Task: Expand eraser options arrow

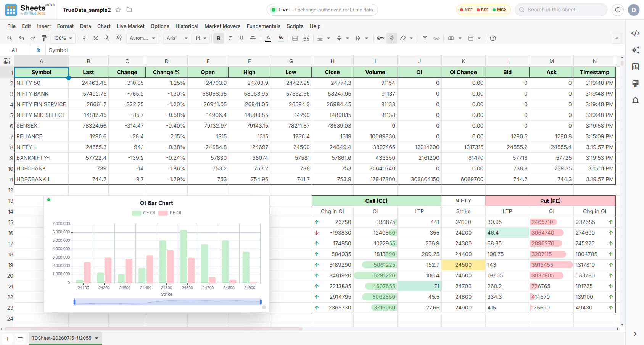Action: [x=411, y=38]
